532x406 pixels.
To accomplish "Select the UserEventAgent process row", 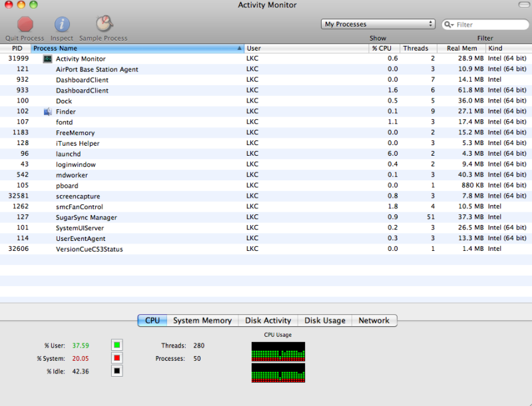I will pyautogui.click(x=266, y=238).
